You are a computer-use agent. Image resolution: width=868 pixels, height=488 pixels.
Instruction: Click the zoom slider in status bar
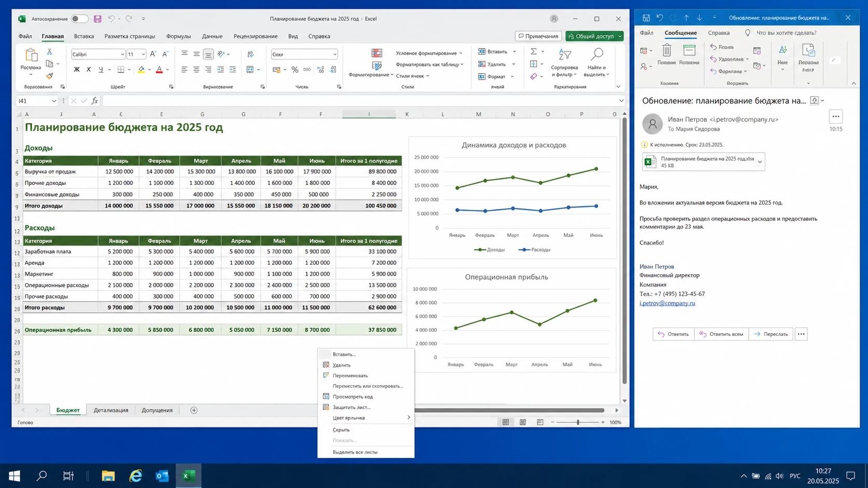pos(578,423)
